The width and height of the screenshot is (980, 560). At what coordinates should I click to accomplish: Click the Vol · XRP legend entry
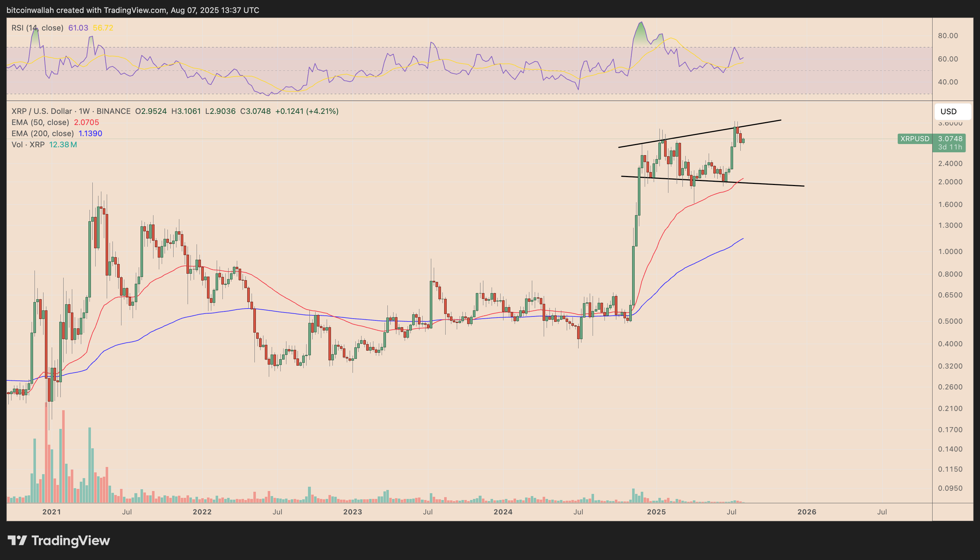tap(28, 145)
